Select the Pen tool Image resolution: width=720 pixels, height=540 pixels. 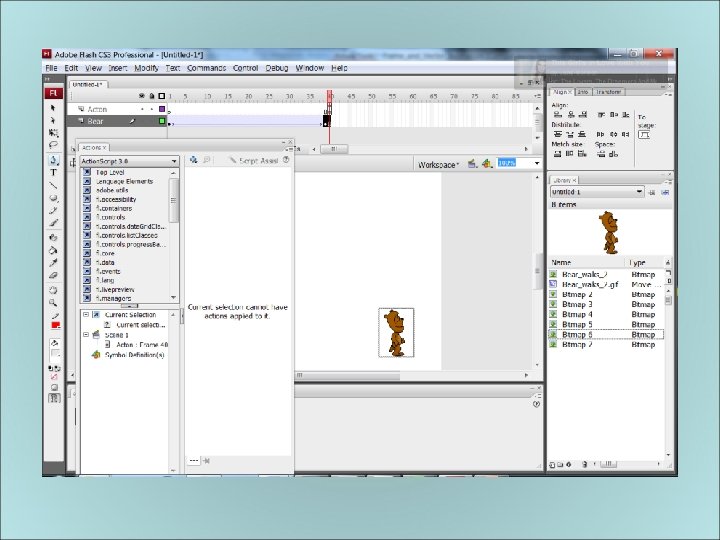click(x=53, y=160)
